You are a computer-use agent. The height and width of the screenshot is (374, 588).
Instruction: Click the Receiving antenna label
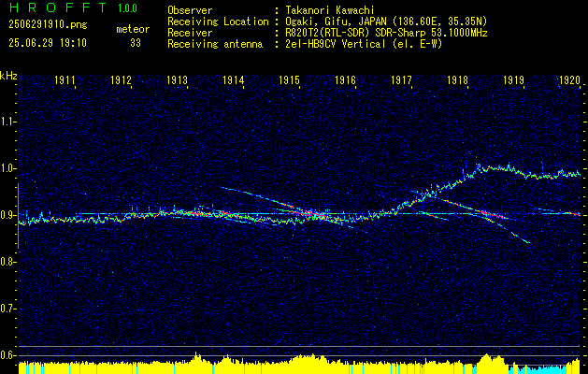pyautogui.click(x=215, y=44)
